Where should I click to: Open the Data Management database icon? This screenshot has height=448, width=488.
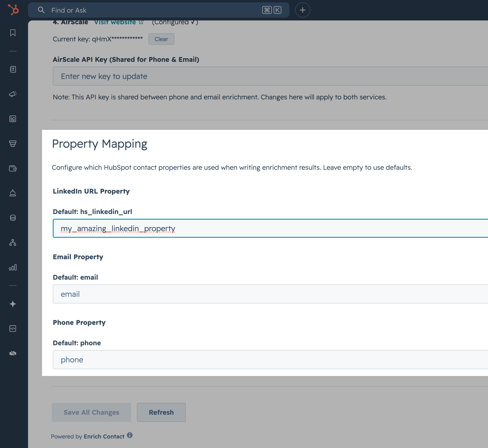pos(13,218)
